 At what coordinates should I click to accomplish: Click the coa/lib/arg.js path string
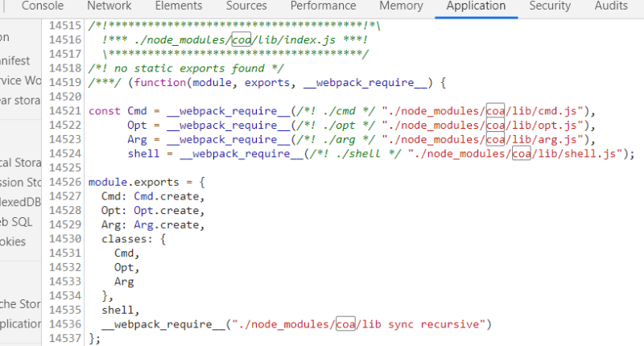tap(483, 139)
